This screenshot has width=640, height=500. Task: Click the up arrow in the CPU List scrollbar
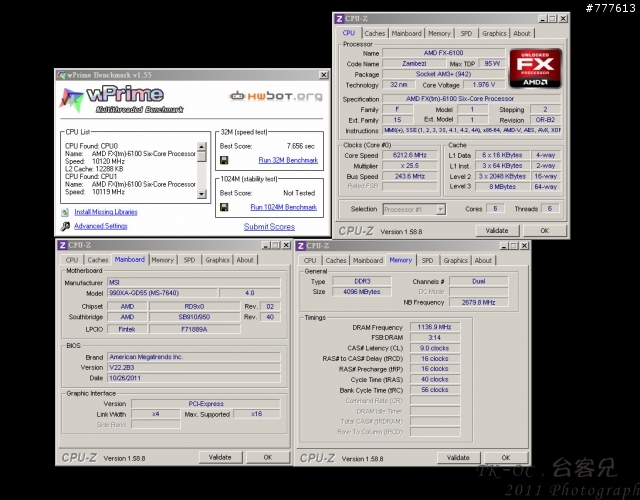tap(202, 147)
